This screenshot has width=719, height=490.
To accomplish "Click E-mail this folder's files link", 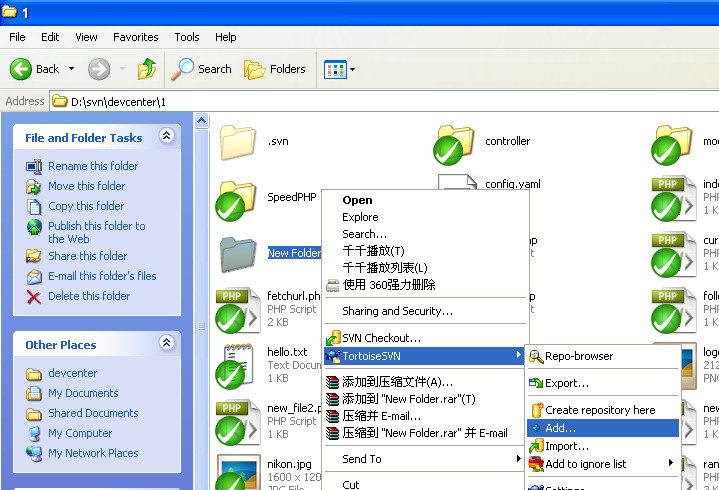I will 102,276.
